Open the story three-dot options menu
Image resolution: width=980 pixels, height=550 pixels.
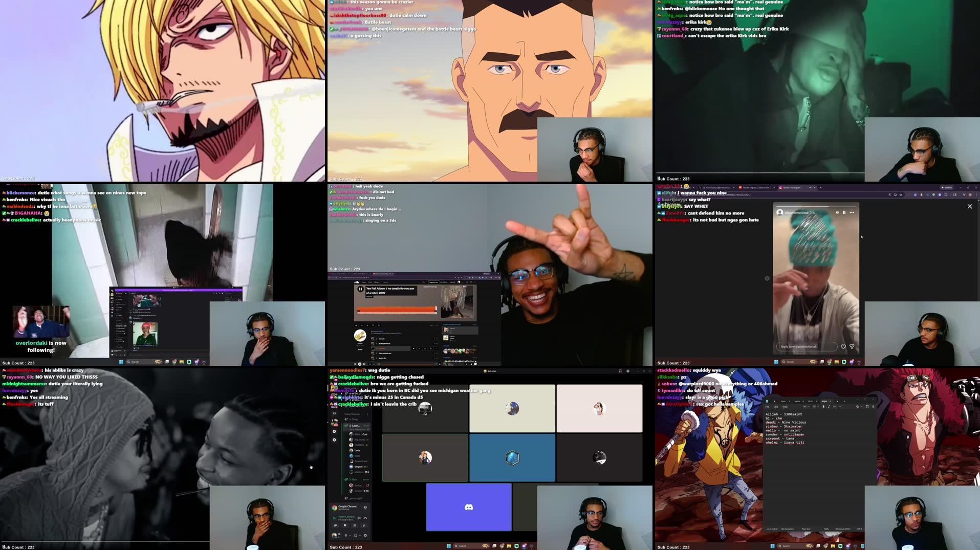point(852,212)
